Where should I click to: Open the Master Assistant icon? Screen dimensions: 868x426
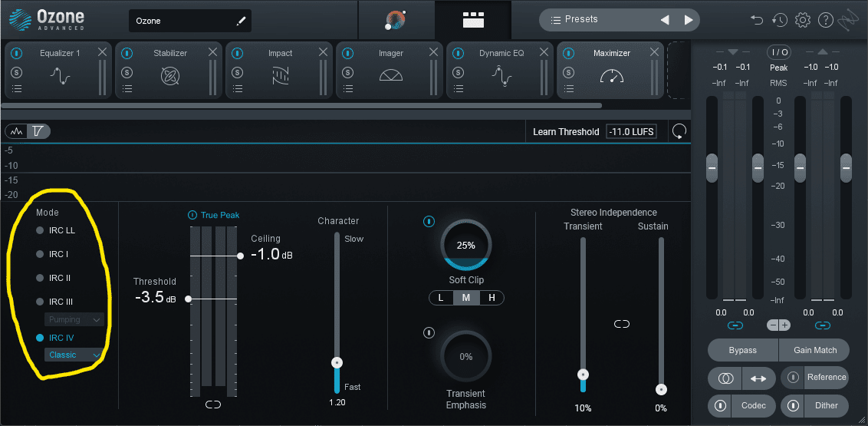pos(395,21)
